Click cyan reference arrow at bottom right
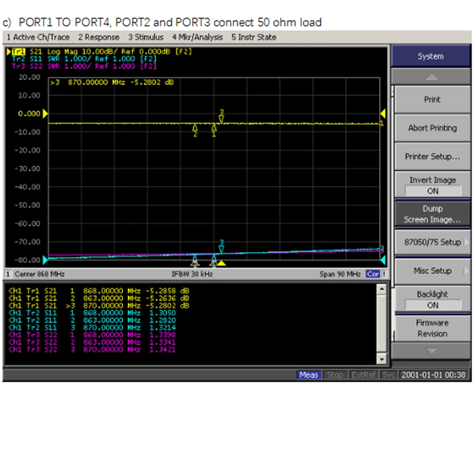 pos(383,260)
